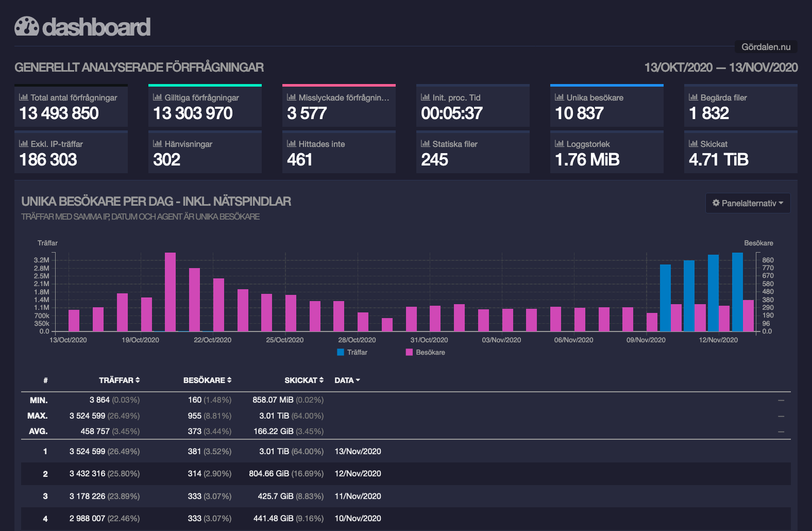Click chart icon beside Skickat
This screenshot has width=812, height=531.
tap(693, 143)
